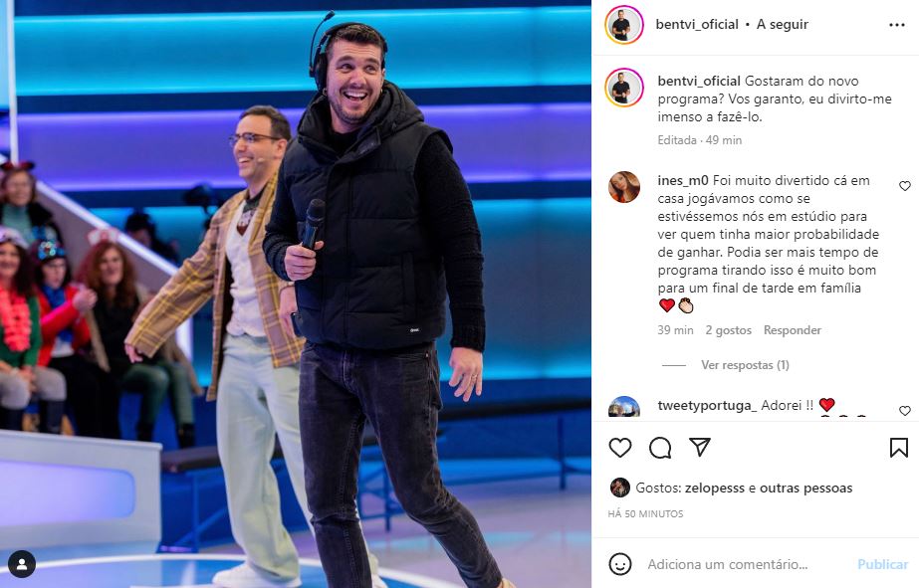
Task: Visit the tweetyportuga_ username link
Action: [x=707, y=405]
